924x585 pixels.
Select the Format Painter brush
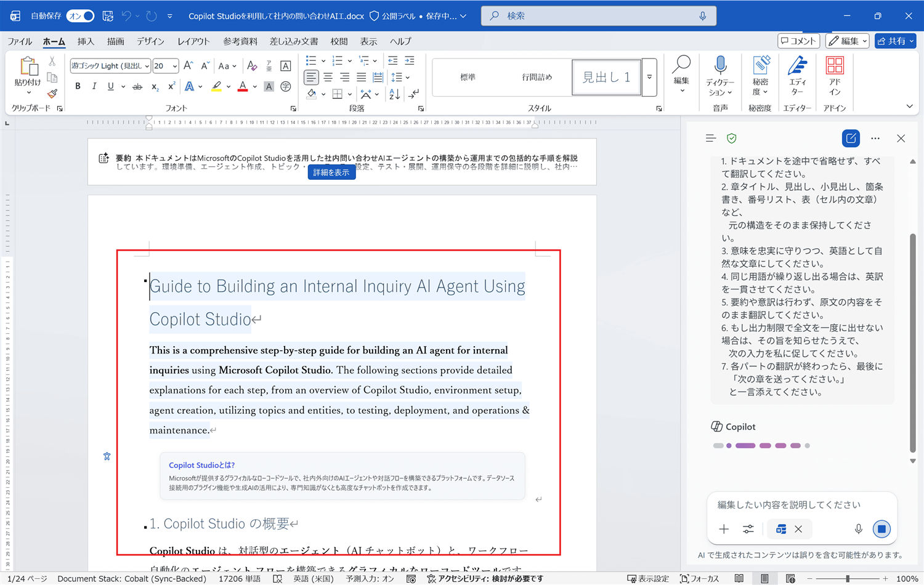pos(52,94)
